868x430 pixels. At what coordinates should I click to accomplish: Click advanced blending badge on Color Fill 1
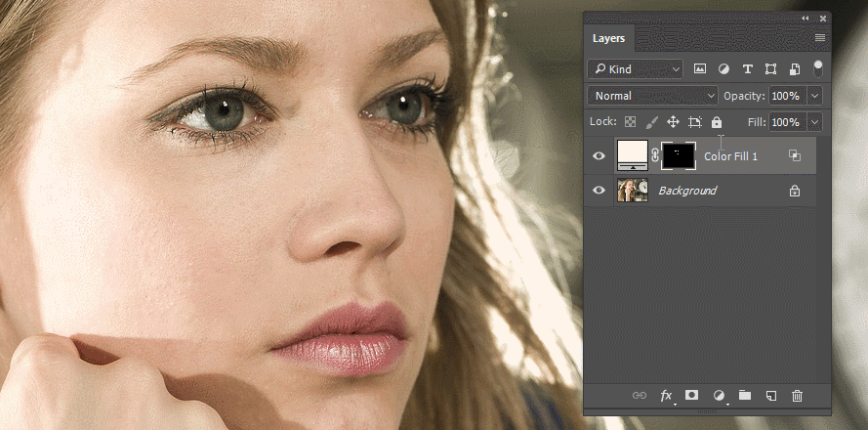coord(795,155)
